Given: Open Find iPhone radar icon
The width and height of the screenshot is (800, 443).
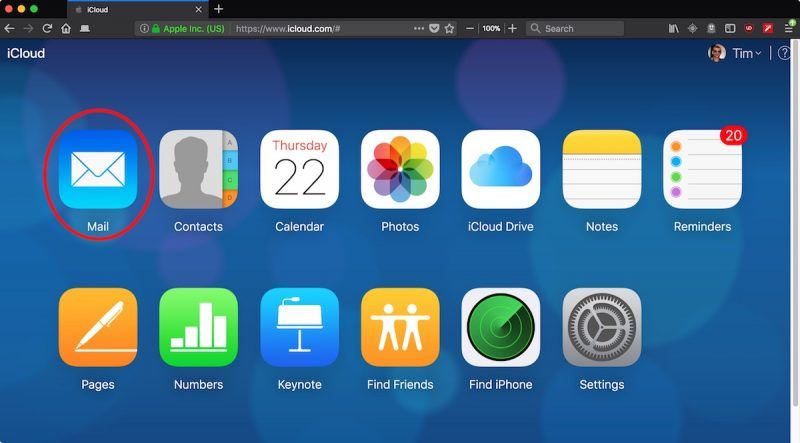Looking at the screenshot, I should [x=500, y=327].
